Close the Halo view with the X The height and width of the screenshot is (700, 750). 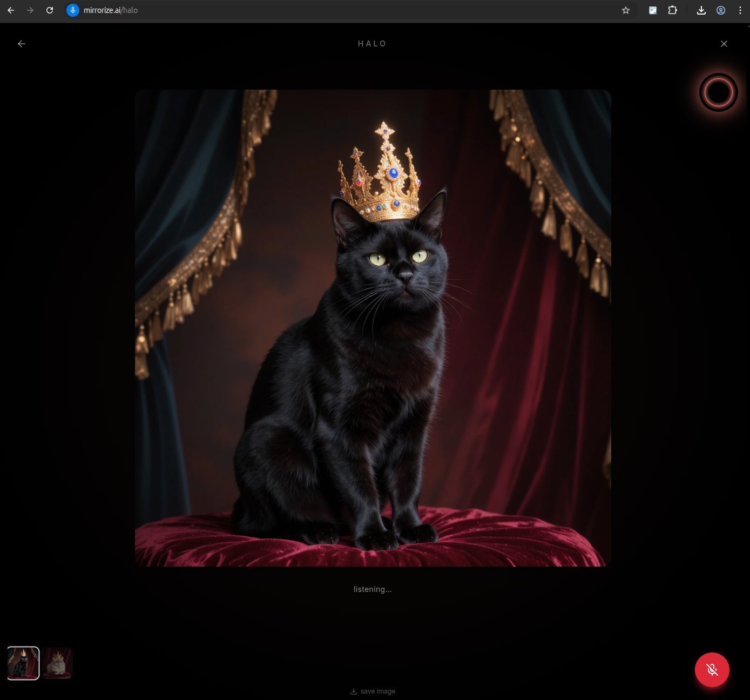point(724,44)
